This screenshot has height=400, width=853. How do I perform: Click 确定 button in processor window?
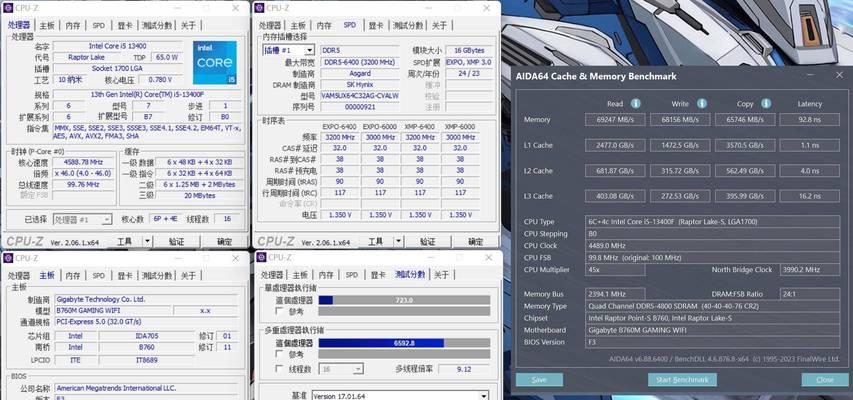click(224, 241)
